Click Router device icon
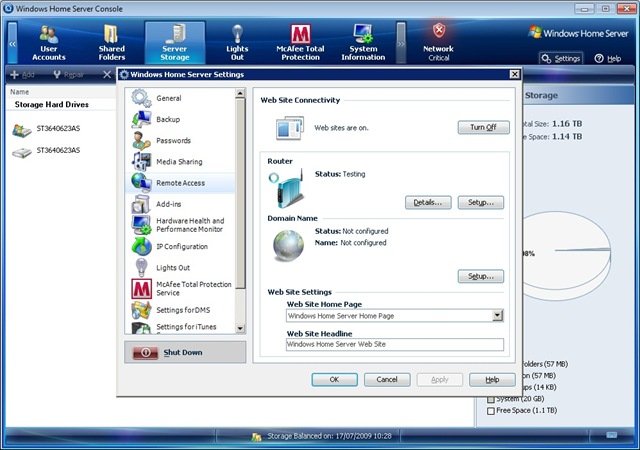Screen dimensions: 640x450 288,189
